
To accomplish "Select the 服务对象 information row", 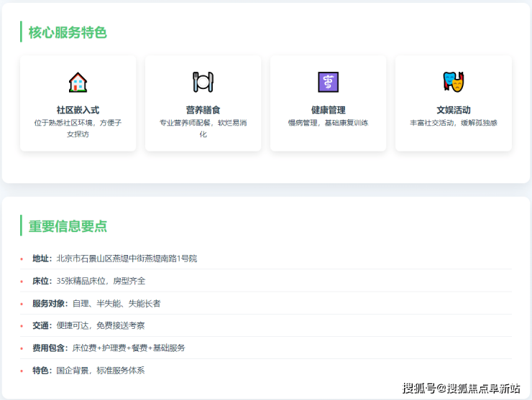I will (96, 303).
